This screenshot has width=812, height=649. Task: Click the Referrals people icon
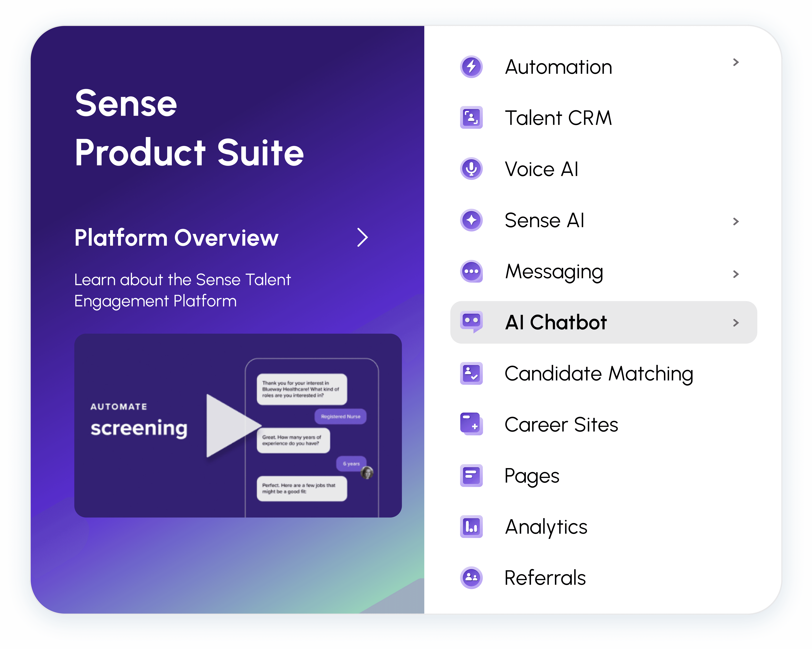471,577
